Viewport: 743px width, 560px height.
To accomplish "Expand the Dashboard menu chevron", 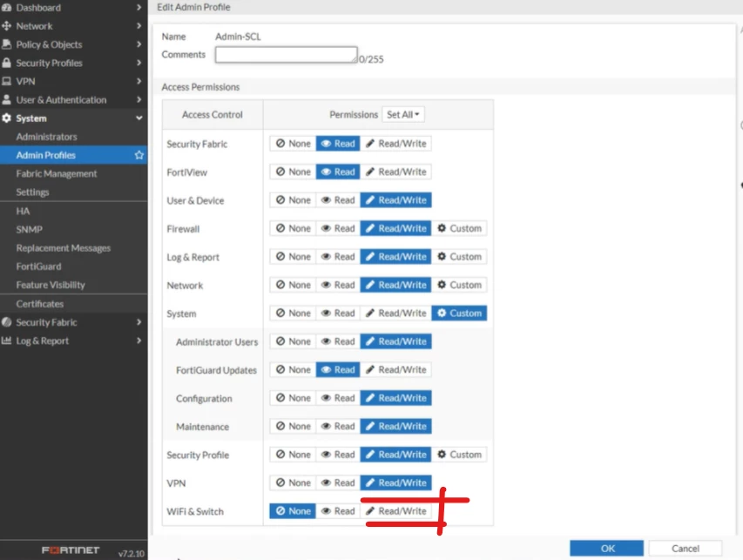I will 138,8.
